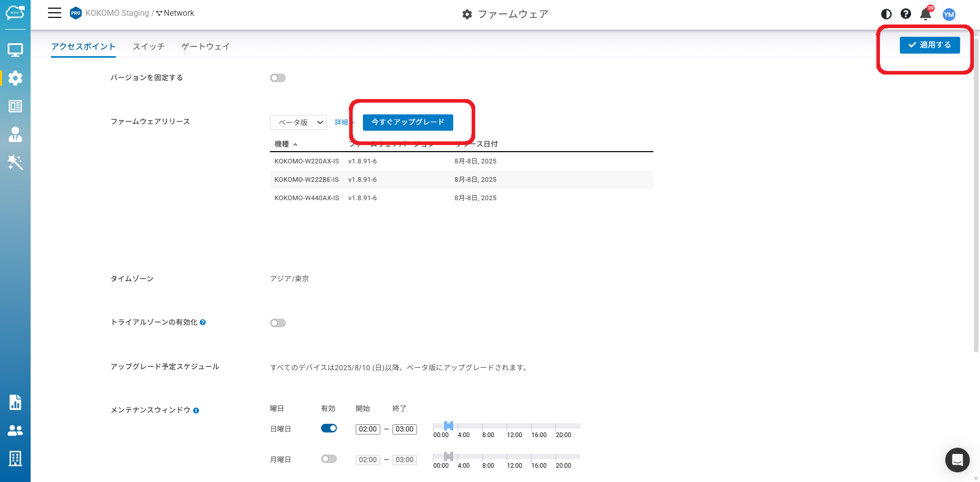Image resolution: width=980 pixels, height=482 pixels.
Task: Click the Sunday maintenance time slider handle
Action: coord(448,426)
